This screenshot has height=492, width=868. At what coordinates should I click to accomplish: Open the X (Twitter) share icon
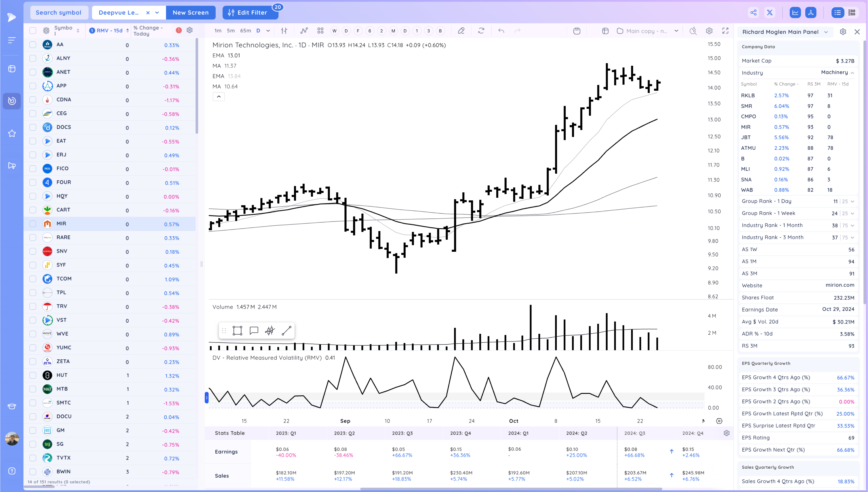769,13
